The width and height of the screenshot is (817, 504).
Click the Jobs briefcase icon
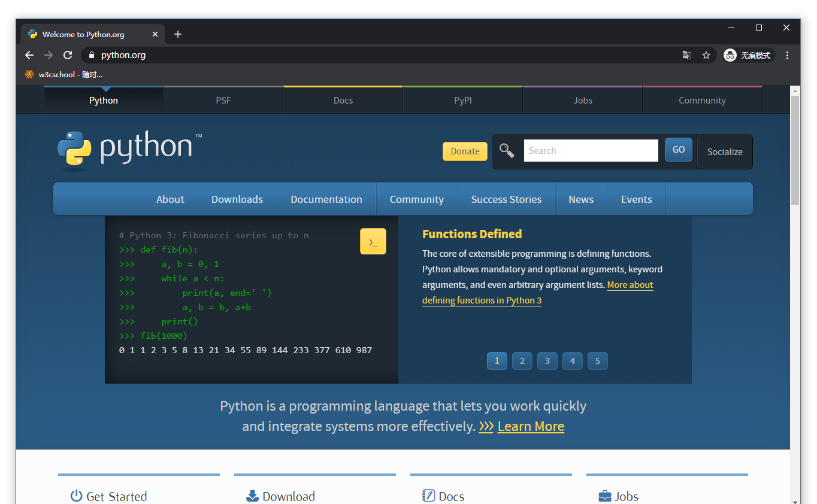coord(604,496)
